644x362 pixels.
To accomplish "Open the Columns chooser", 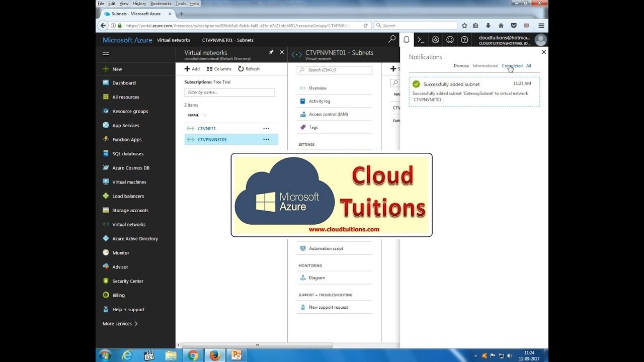I will [x=219, y=69].
